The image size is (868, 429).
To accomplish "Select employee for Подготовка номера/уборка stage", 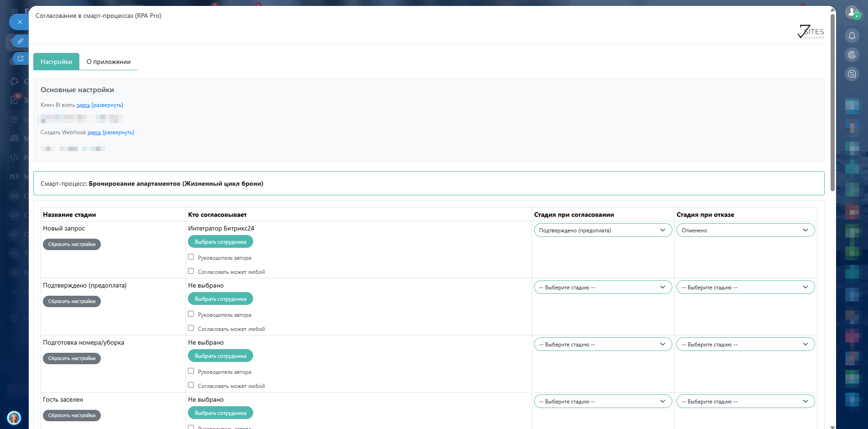I will [220, 356].
